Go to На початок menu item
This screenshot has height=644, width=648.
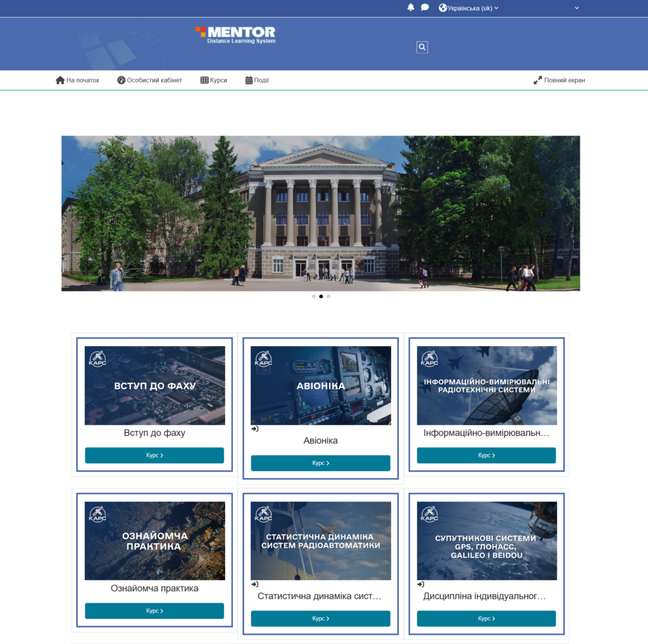tap(83, 80)
